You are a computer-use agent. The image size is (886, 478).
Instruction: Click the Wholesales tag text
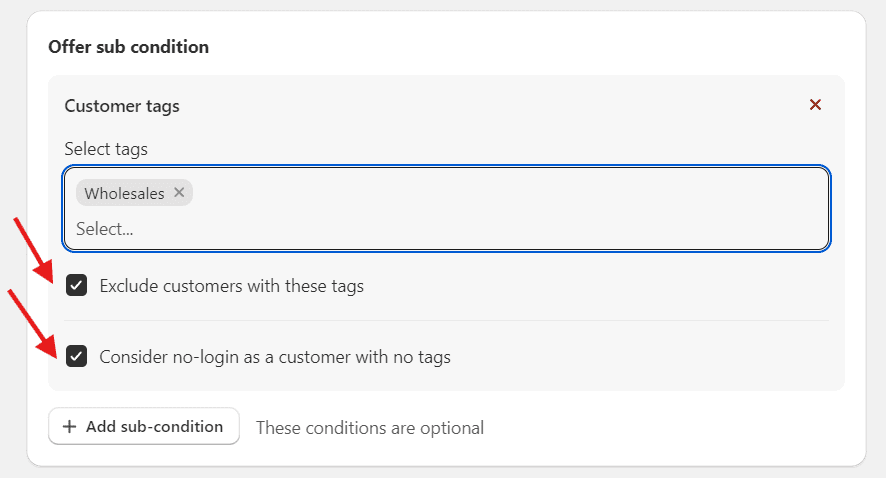pyautogui.click(x=124, y=194)
